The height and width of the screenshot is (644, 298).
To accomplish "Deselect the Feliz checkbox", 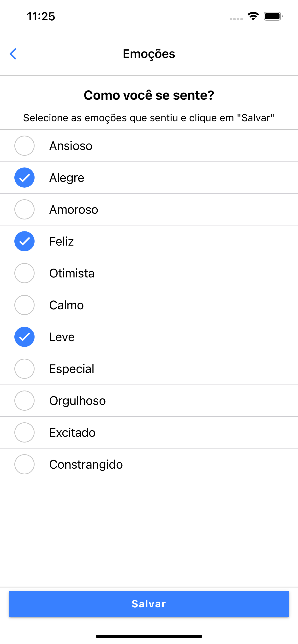I will (24, 241).
